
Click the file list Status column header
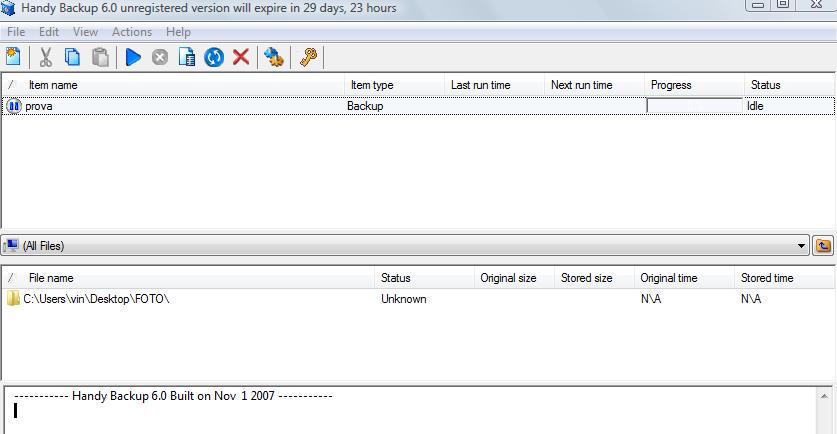425,278
